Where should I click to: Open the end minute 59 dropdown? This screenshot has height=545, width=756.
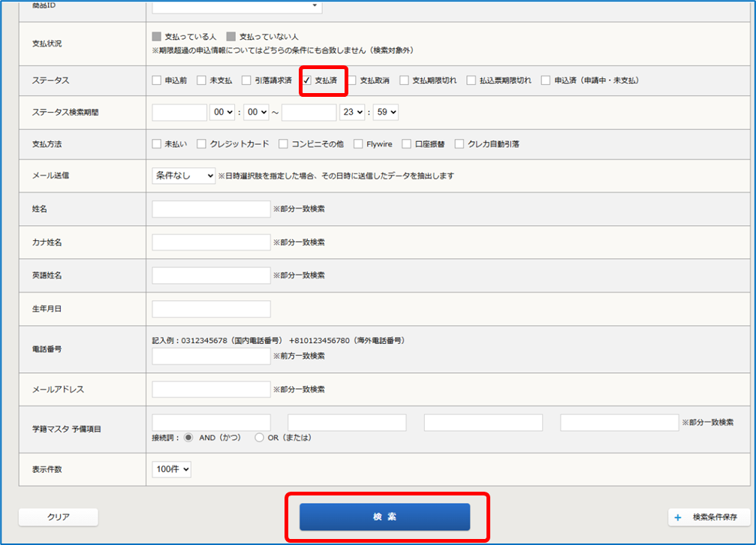(x=385, y=113)
